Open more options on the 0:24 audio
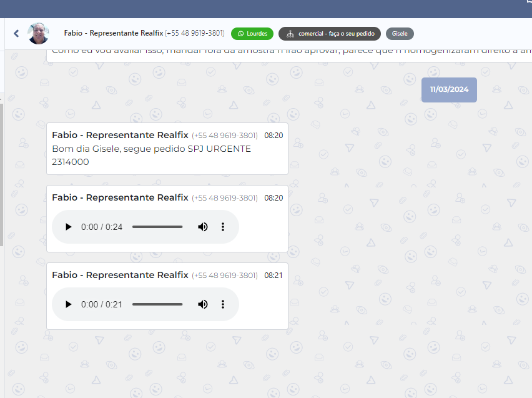532x398 pixels. (x=223, y=227)
